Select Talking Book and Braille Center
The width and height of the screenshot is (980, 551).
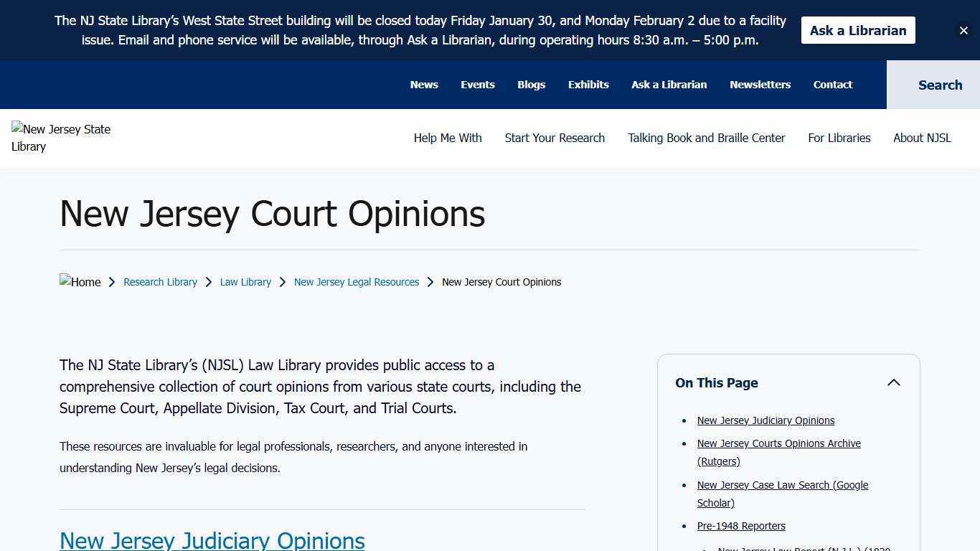click(706, 138)
